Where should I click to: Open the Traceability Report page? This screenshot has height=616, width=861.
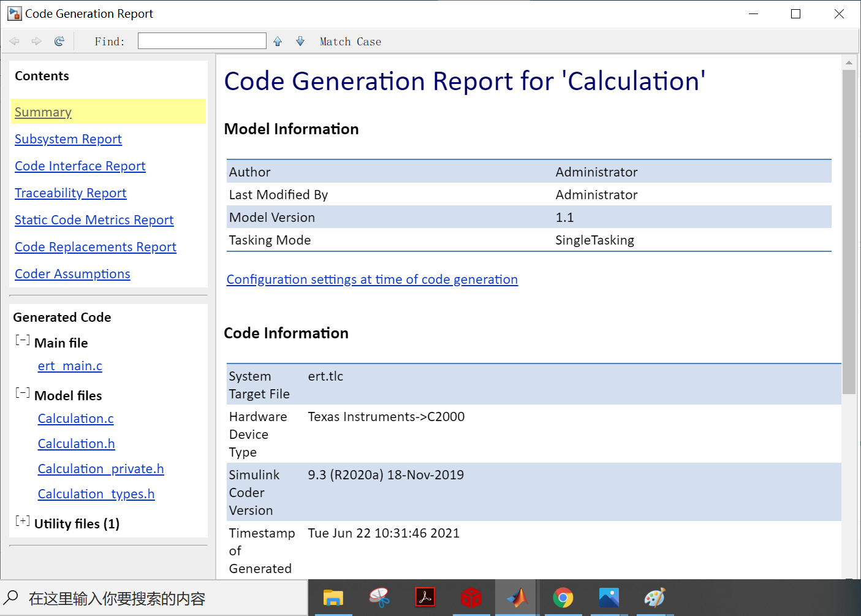70,193
